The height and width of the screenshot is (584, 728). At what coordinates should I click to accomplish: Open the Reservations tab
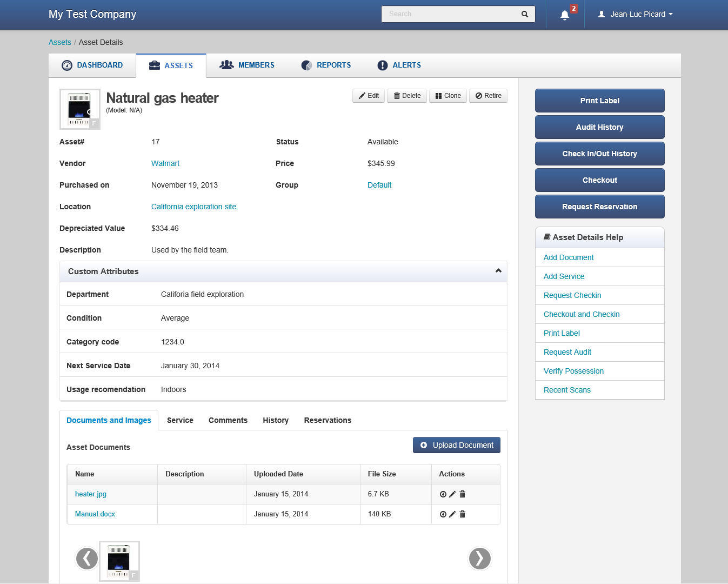coord(328,420)
